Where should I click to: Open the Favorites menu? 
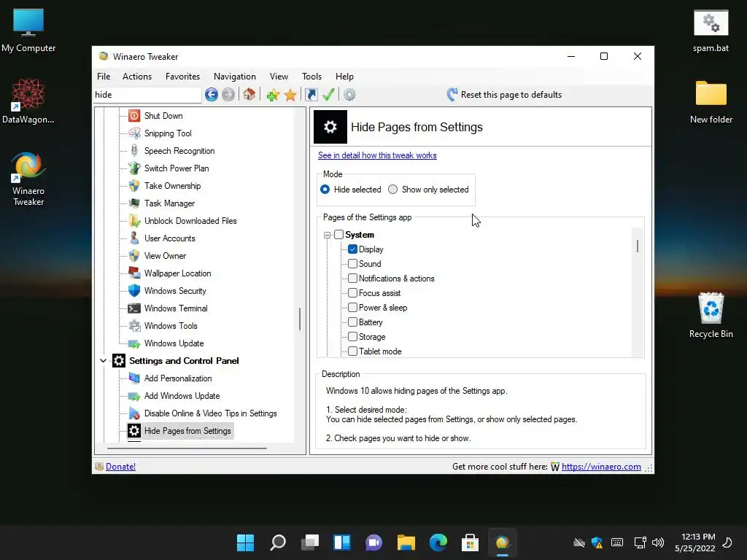click(182, 76)
